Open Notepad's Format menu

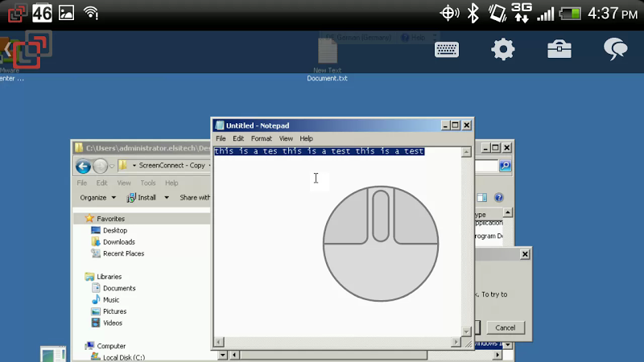click(261, 138)
